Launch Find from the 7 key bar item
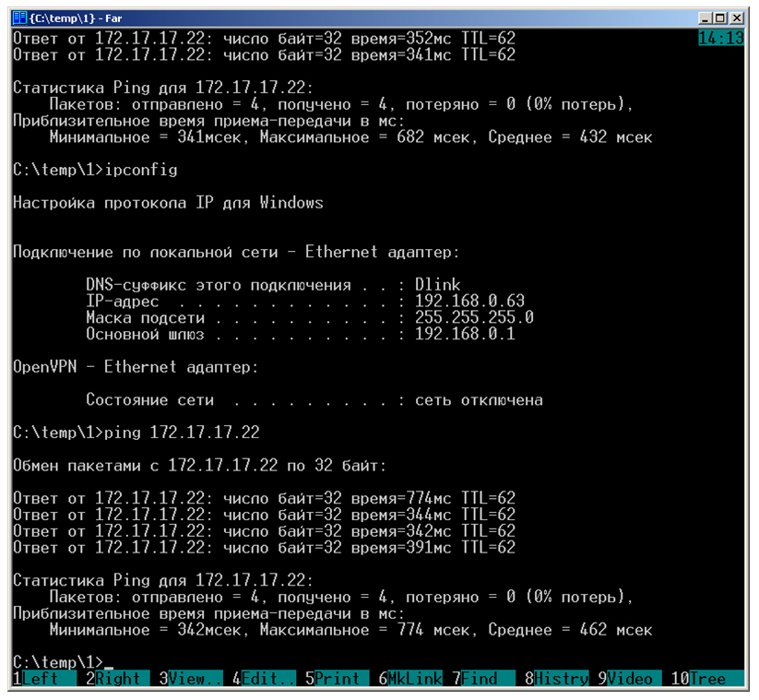Screen dimensions: 759x700 [x=483, y=679]
